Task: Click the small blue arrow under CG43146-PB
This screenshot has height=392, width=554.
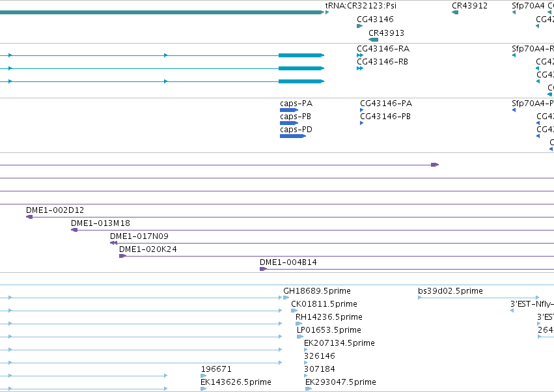Action: (362, 123)
